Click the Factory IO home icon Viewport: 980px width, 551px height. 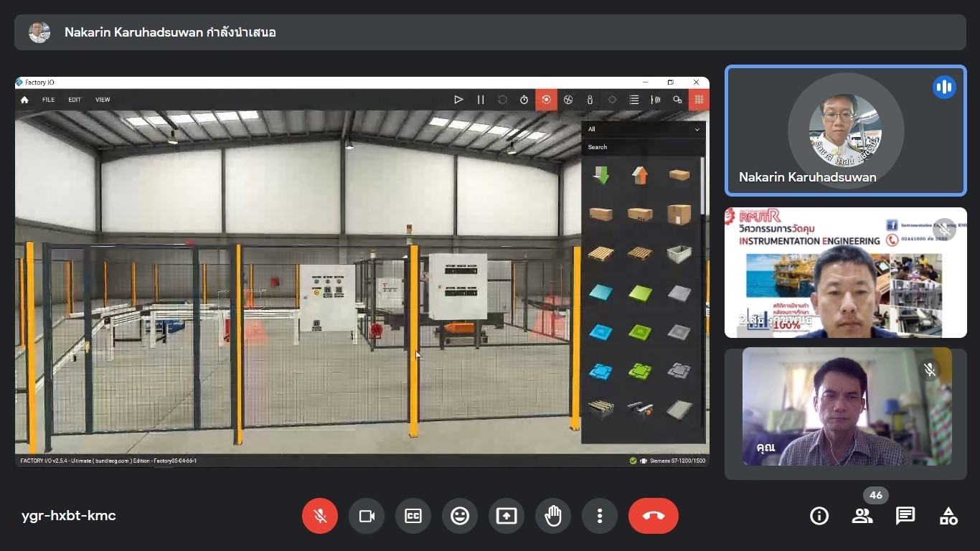24,100
